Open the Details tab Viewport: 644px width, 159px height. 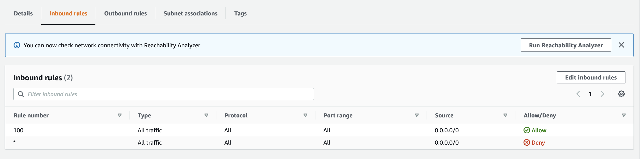23,13
